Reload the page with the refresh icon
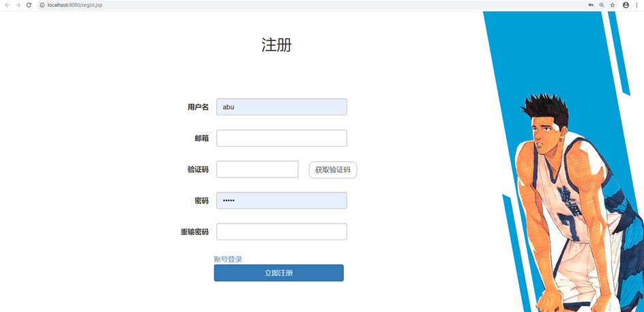Screen dimensions: 644x312 coord(29,5)
